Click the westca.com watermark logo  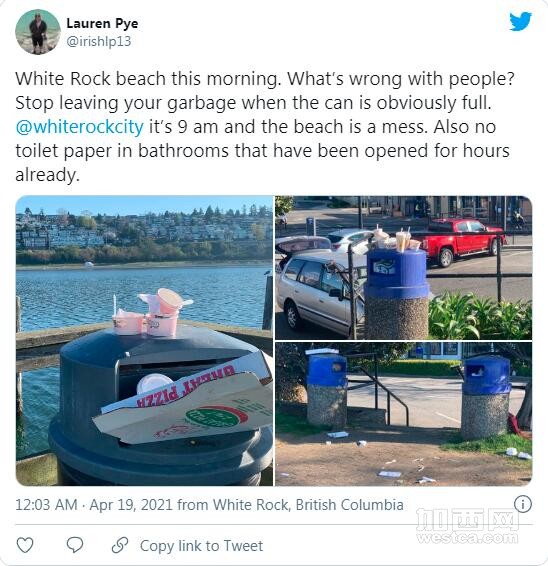pos(467,526)
